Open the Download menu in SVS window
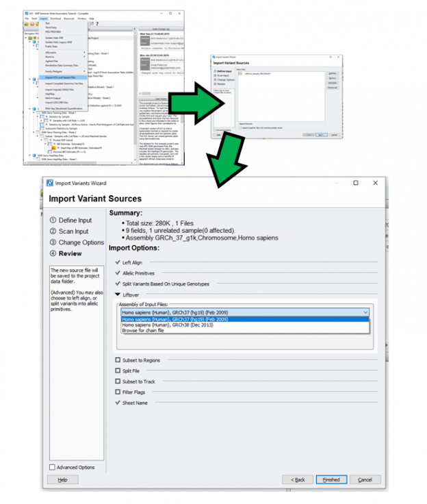The image size is (427, 504). click(55, 18)
